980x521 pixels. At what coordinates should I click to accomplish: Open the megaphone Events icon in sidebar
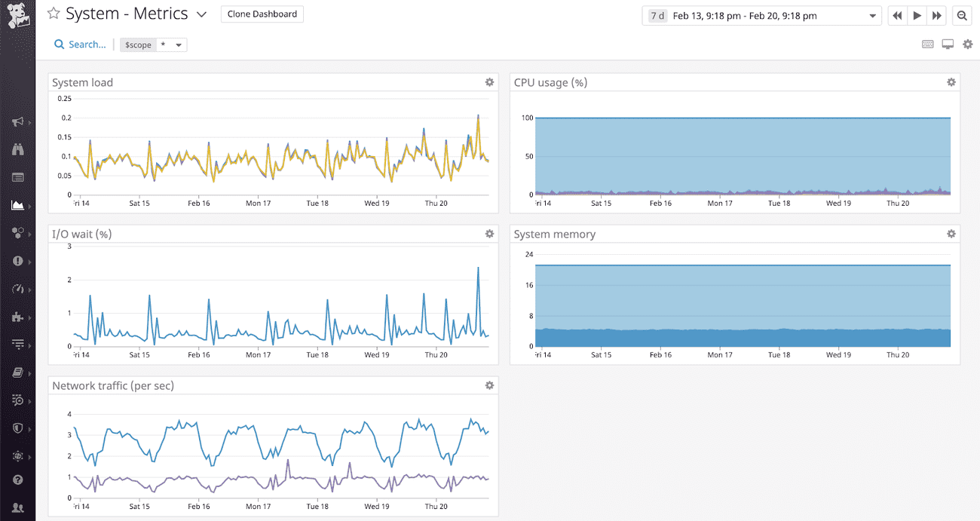[x=18, y=122]
